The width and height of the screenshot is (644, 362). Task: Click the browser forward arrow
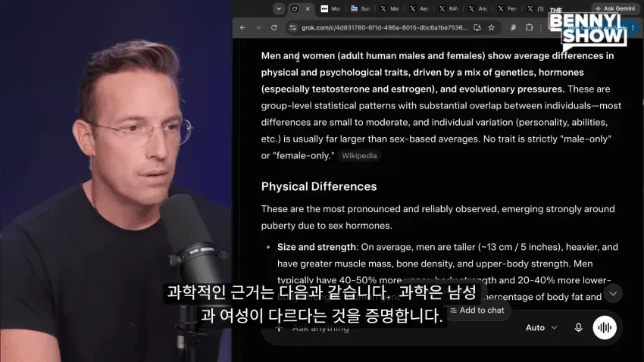[258, 27]
